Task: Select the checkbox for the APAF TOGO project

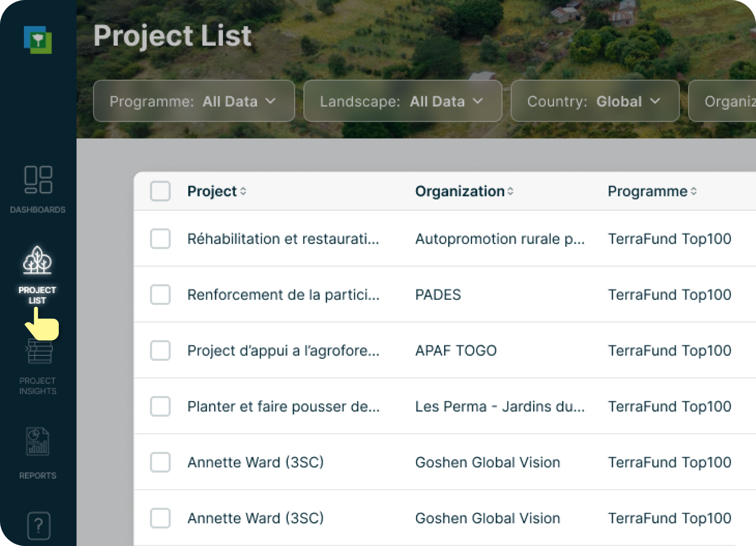Action: (x=160, y=351)
